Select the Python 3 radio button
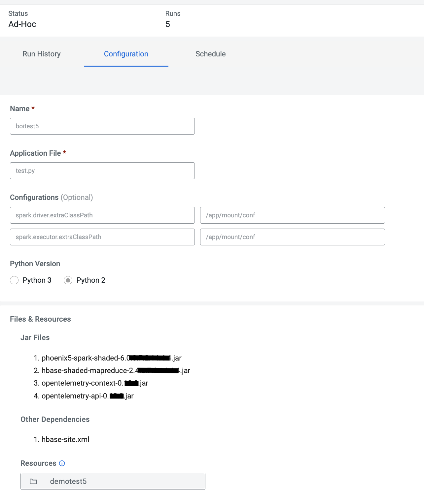424x504 pixels. (14, 280)
